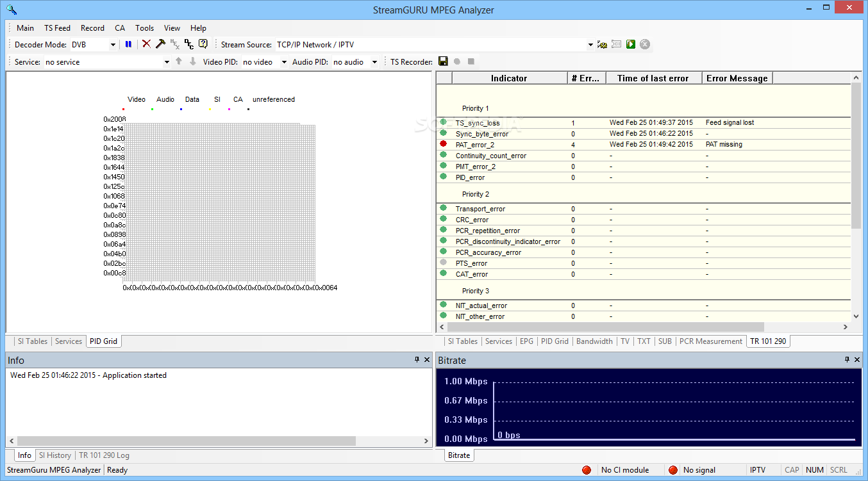Open the Tools menu
This screenshot has height=481, width=868.
coord(145,28)
